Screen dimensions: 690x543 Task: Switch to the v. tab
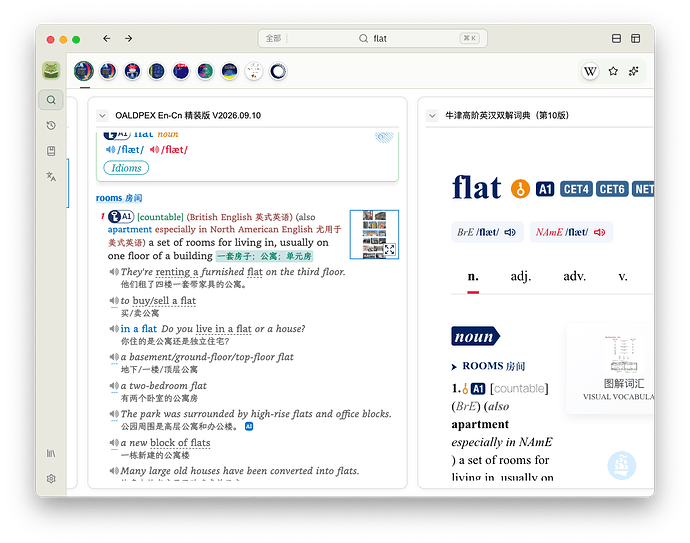click(623, 276)
